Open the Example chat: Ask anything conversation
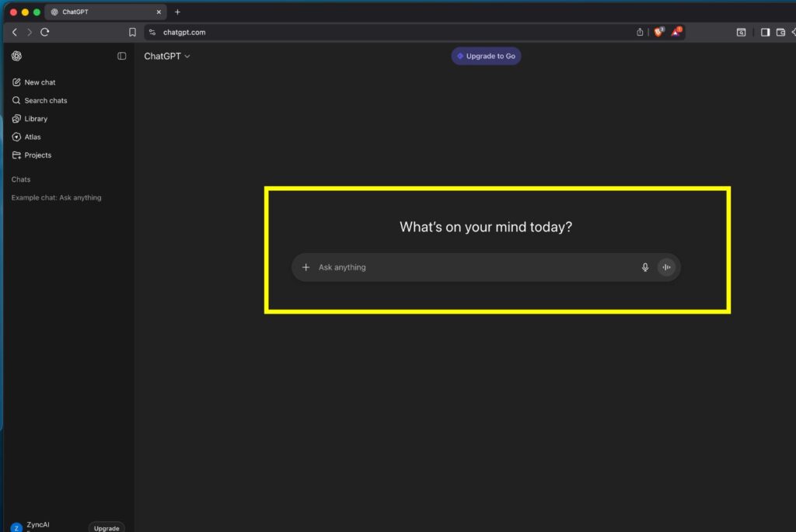Viewport: 796px width, 532px height. 56,198
